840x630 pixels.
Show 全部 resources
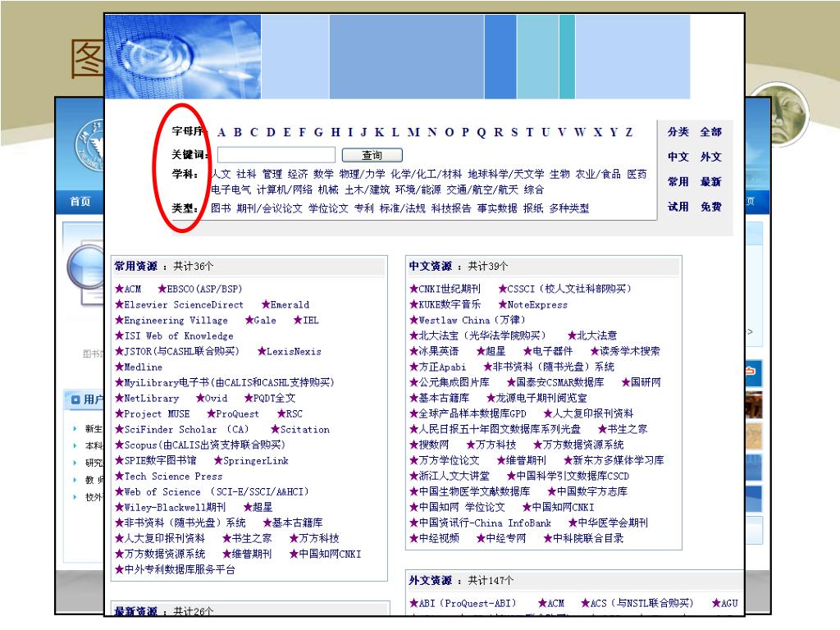click(711, 132)
